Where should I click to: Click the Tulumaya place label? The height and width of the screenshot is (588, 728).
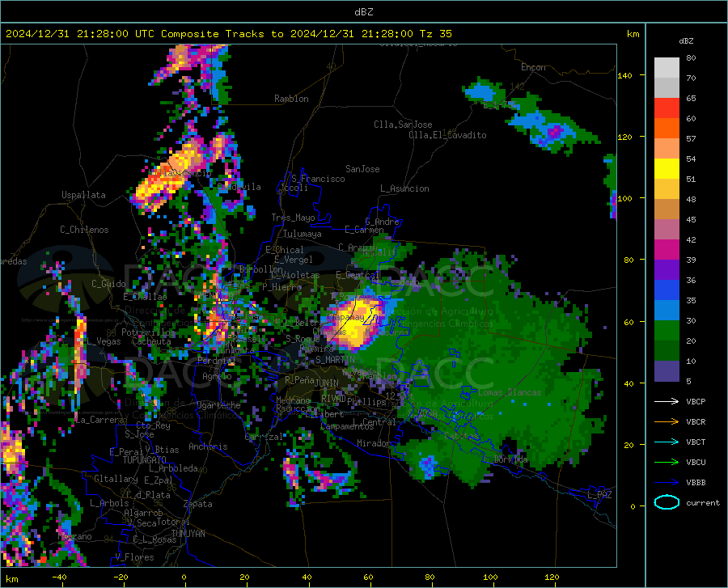click(302, 234)
